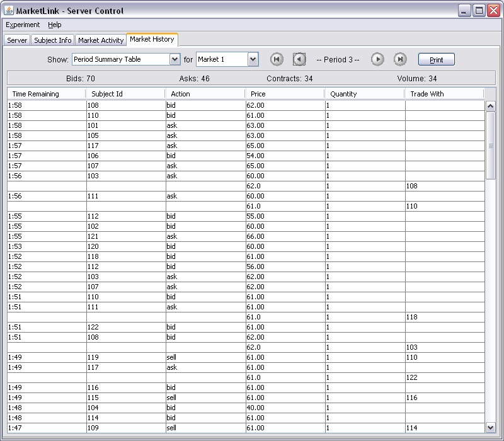Maximize the MarketLink window
Screen dimensions: 504x441
click(x=479, y=11)
